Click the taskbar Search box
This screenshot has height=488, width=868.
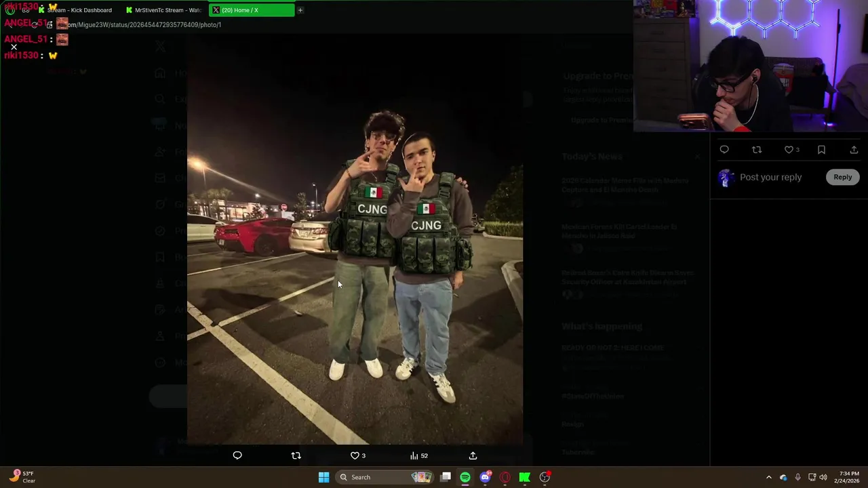point(384,477)
